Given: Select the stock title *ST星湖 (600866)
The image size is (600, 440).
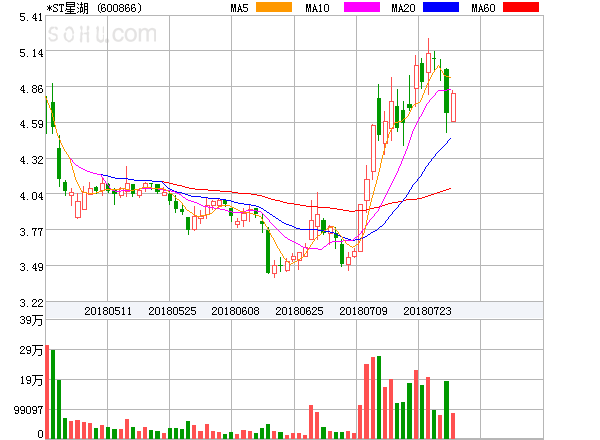Looking at the screenshot, I should 94,8.
